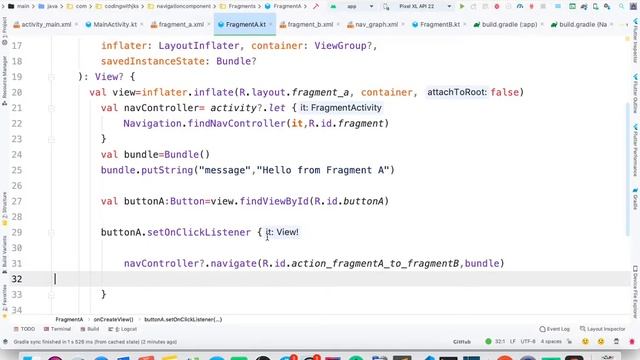Toggle fold marker at line 23
The image size is (640, 360).
click(51, 139)
